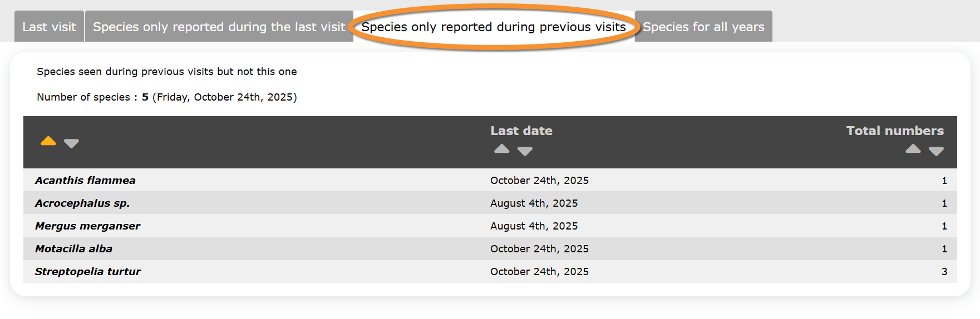This screenshot has height=319, width=980.
Task: Select Species only reported during previous visits tab
Action: [494, 27]
